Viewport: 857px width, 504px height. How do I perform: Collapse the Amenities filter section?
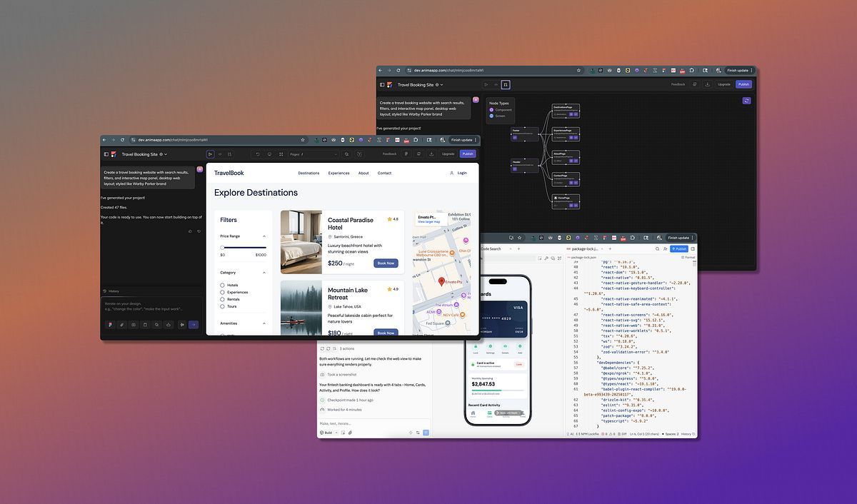(x=264, y=323)
